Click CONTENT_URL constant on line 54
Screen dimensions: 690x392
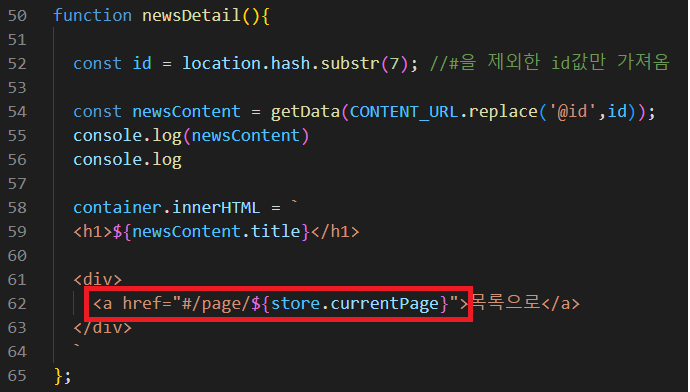point(404,112)
